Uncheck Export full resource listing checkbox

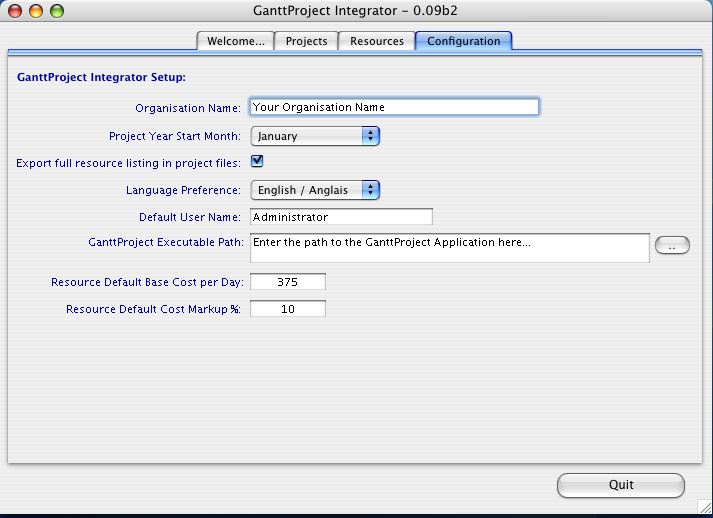(x=257, y=161)
